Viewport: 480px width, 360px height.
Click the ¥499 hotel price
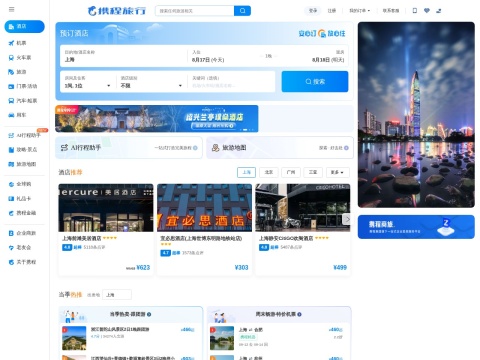pos(340,267)
